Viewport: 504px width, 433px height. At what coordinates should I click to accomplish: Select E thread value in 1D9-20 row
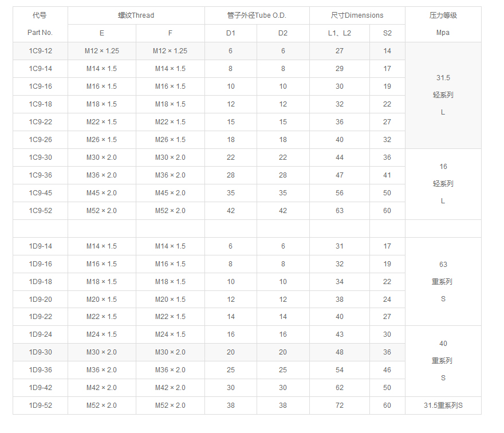point(101,300)
